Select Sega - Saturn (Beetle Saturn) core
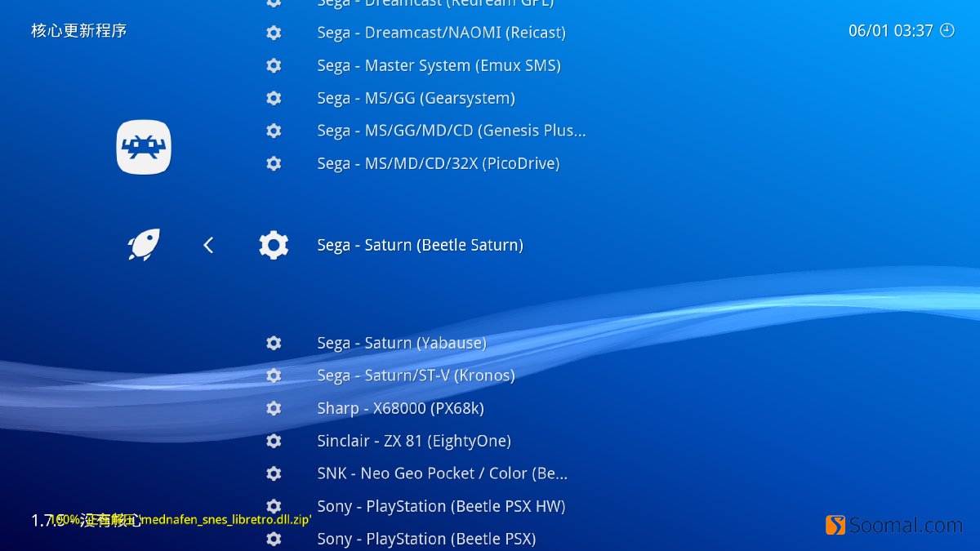The image size is (980, 551). [420, 245]
